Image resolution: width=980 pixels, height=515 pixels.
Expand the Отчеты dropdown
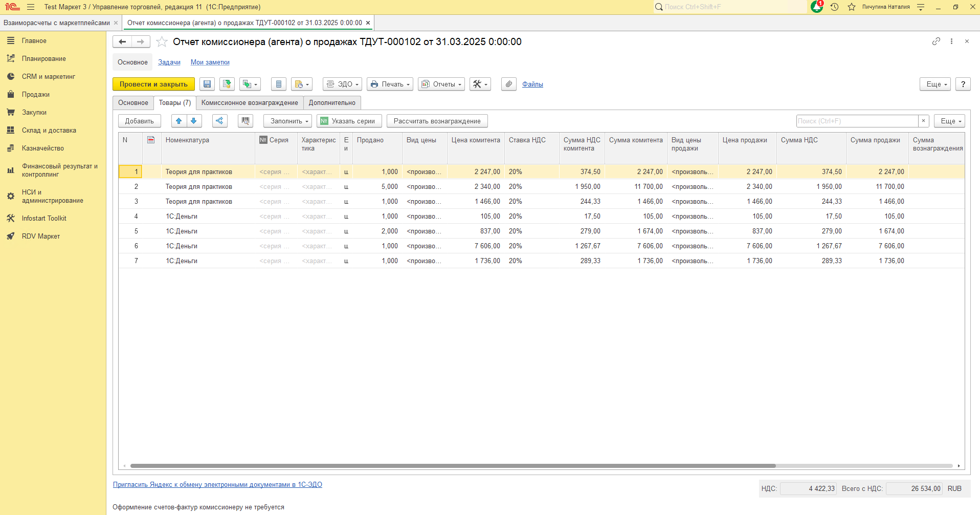pyautogui.click(x=441, y=84)
